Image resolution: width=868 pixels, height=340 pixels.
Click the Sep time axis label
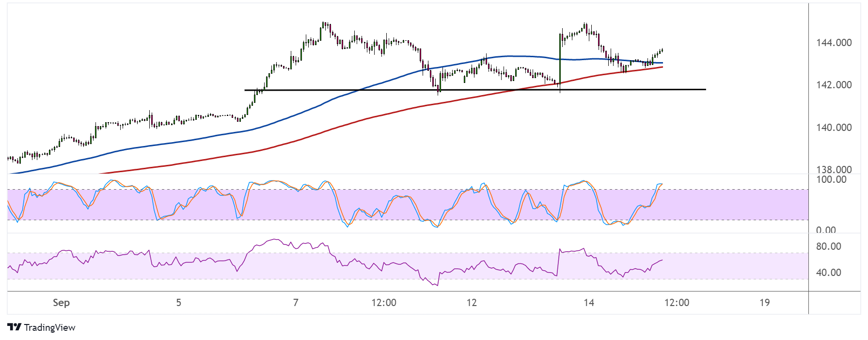tap(61, 303)
